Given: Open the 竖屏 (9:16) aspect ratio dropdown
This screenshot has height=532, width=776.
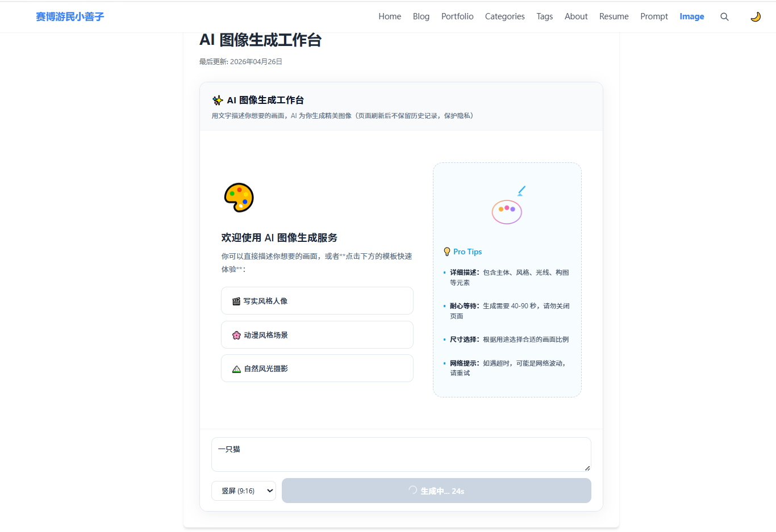Looking at the screenshot, I should [244, 491].
